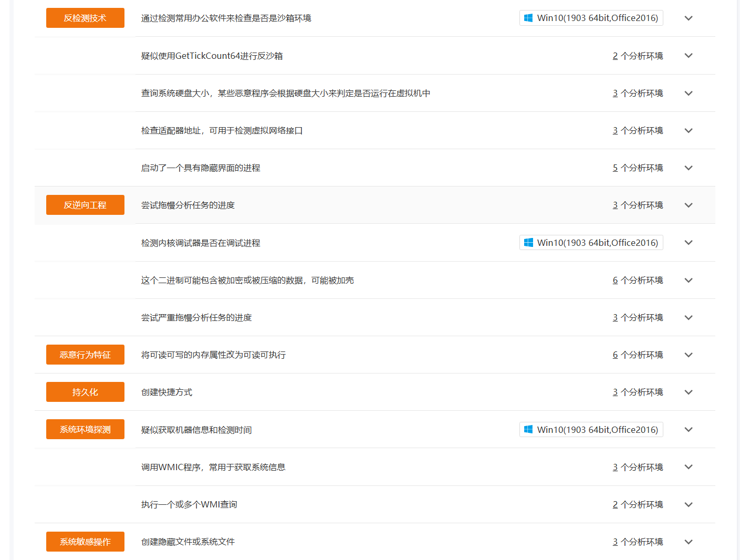
Task: Expand the 尝试严重拖慢分析任务 row chevron
Action: point(689,317)
